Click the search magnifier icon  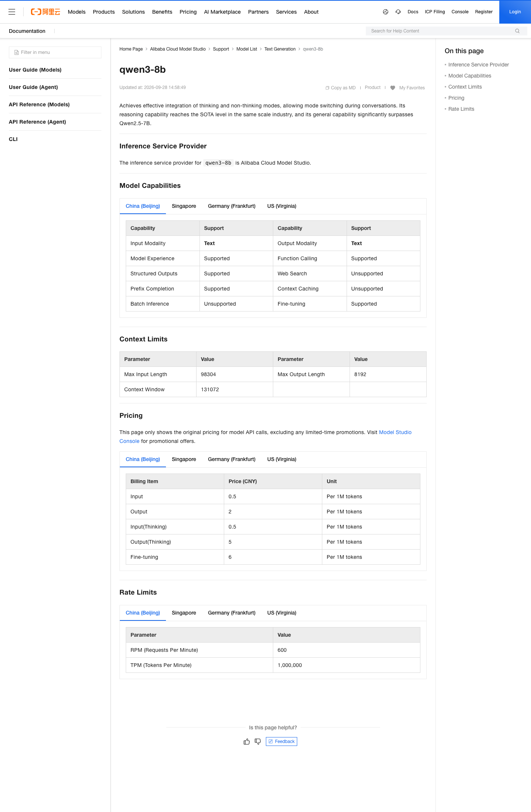point(517,31)
